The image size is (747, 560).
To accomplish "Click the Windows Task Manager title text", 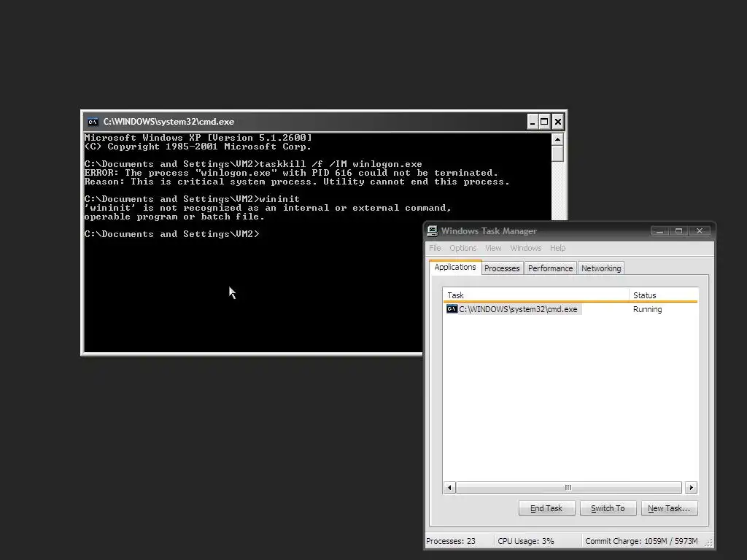I will [489, 231].
